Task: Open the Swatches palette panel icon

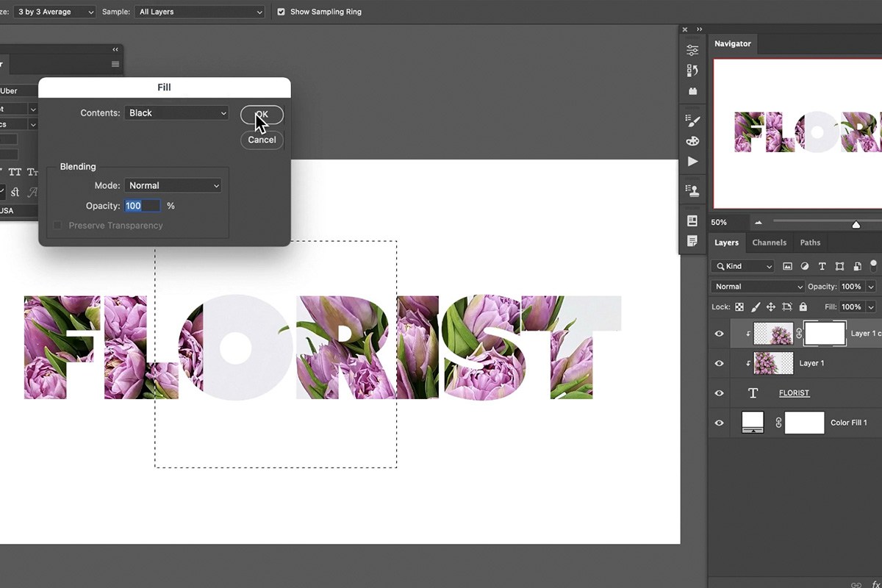Action: point(692,141)
